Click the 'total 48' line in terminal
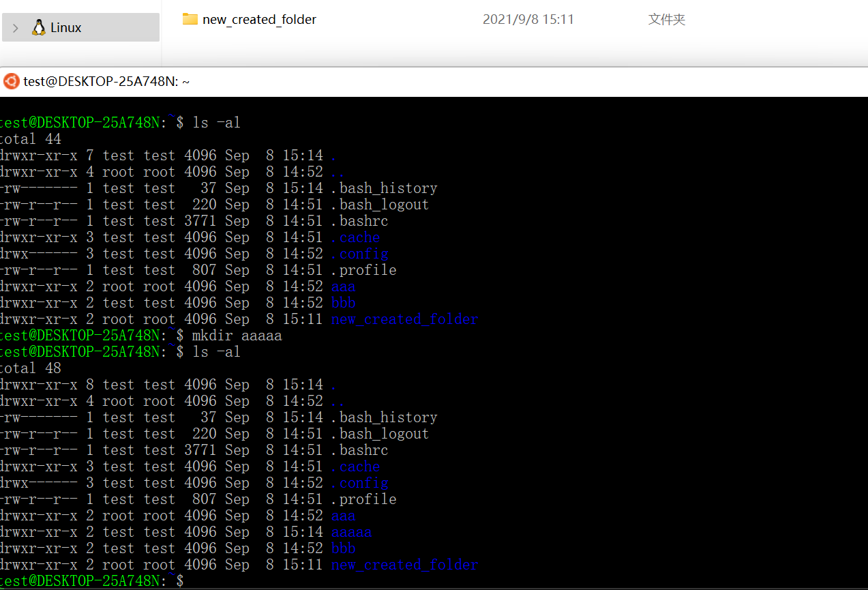The height and width of the screenshot is (590, 868). coord(31,368)
